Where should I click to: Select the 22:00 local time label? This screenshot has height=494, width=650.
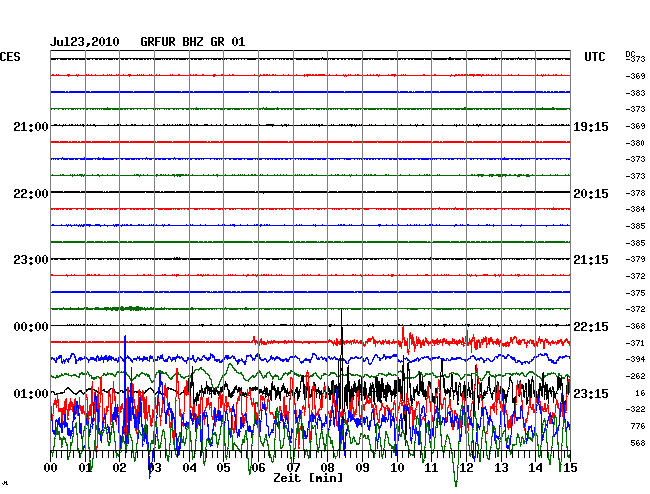(x=31, y=194)
